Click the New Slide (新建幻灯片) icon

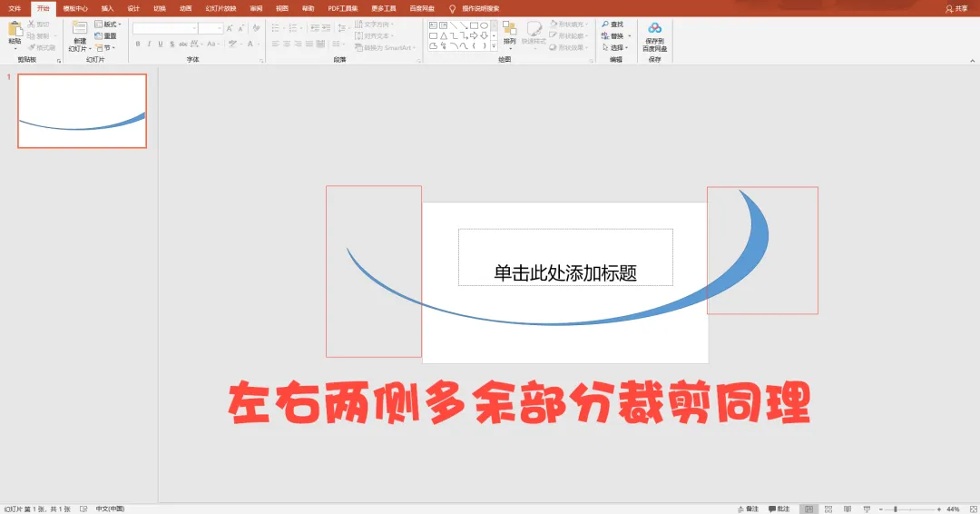[x=80, y=28]
